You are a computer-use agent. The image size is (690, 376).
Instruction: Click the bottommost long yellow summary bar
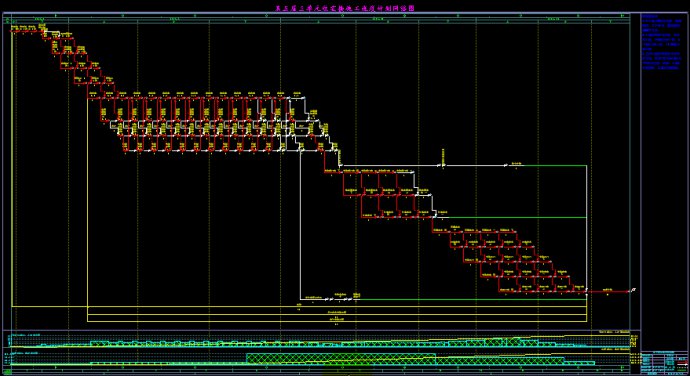[x=337, y=321]
